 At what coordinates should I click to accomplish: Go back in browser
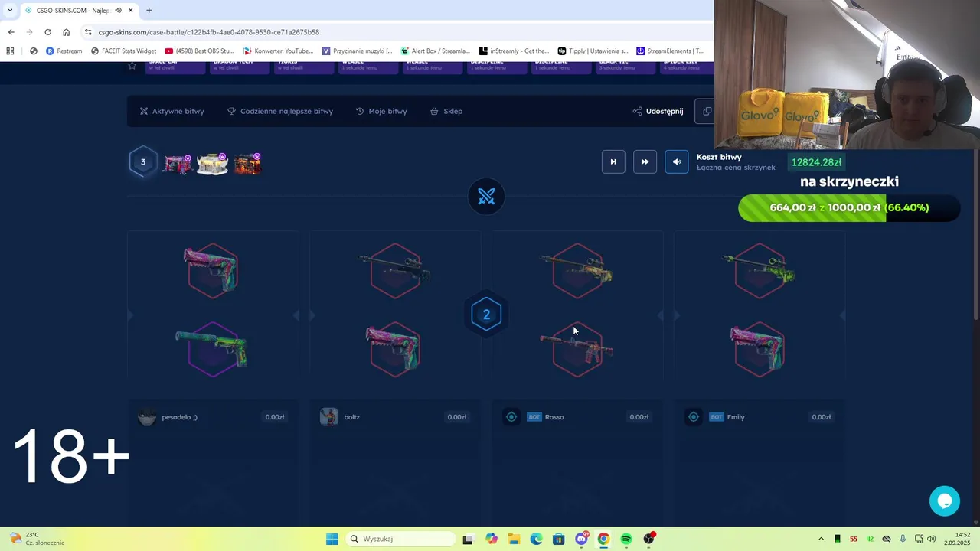(11, 32)
